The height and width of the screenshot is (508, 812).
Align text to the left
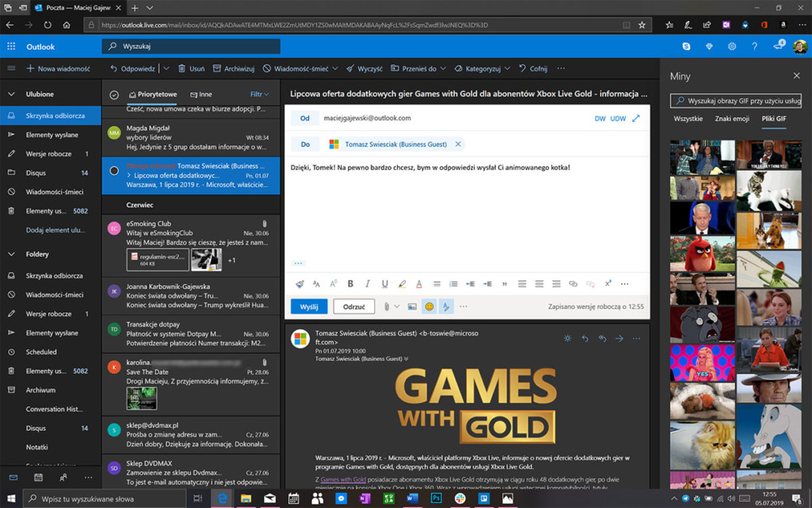point(522,284)
